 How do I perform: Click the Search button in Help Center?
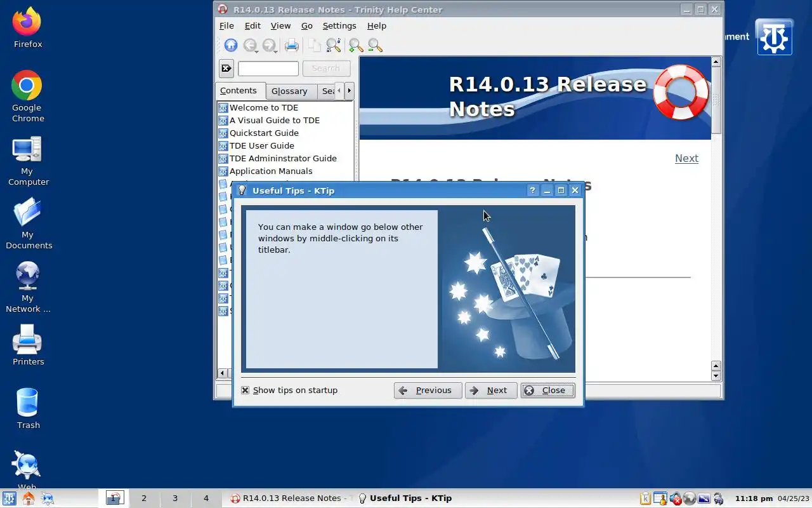pos(326,69)
